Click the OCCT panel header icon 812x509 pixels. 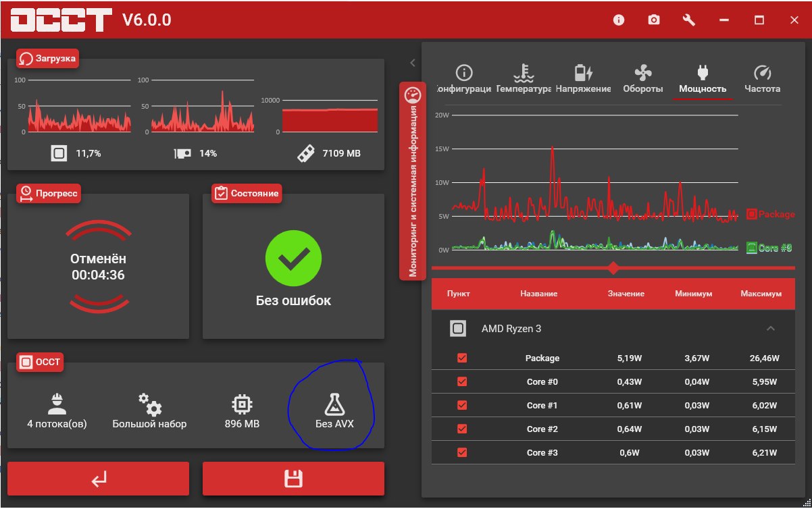coord(26,363)
